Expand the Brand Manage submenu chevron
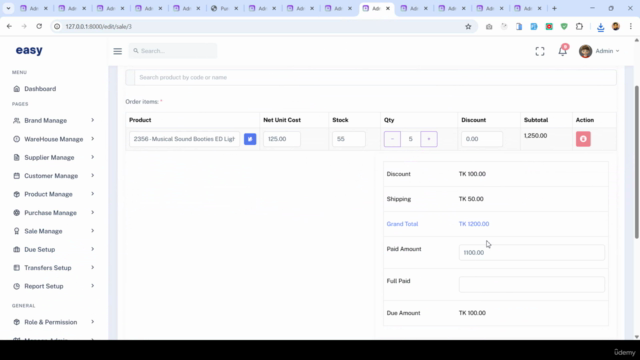The height and width of the screenshot is (360, 640). [93, 120]
